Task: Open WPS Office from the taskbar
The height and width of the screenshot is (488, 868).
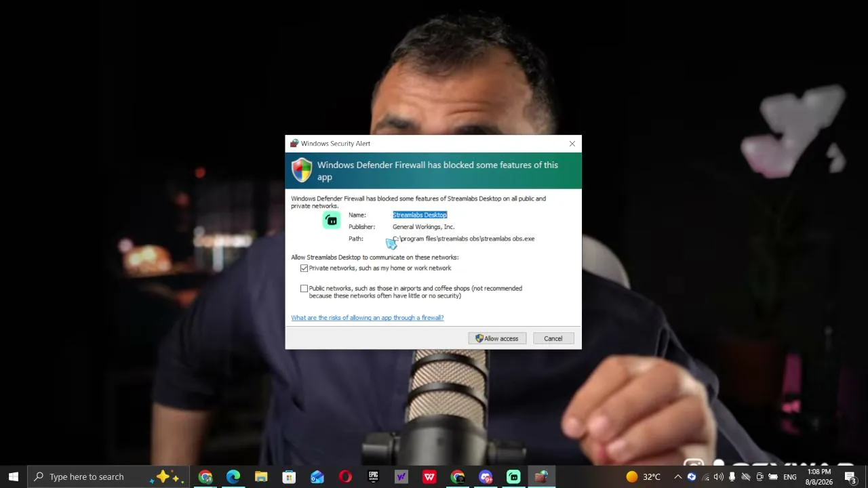Action: [429, 476]
